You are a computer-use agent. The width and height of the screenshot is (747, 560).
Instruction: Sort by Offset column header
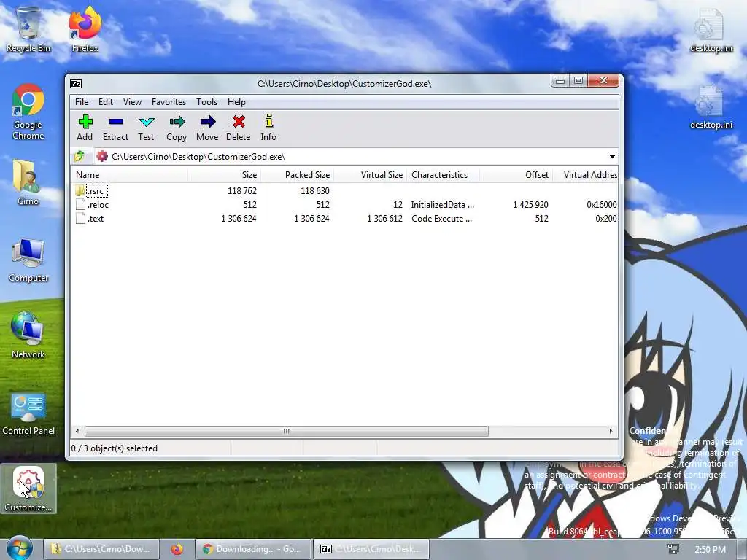(516, 175)
